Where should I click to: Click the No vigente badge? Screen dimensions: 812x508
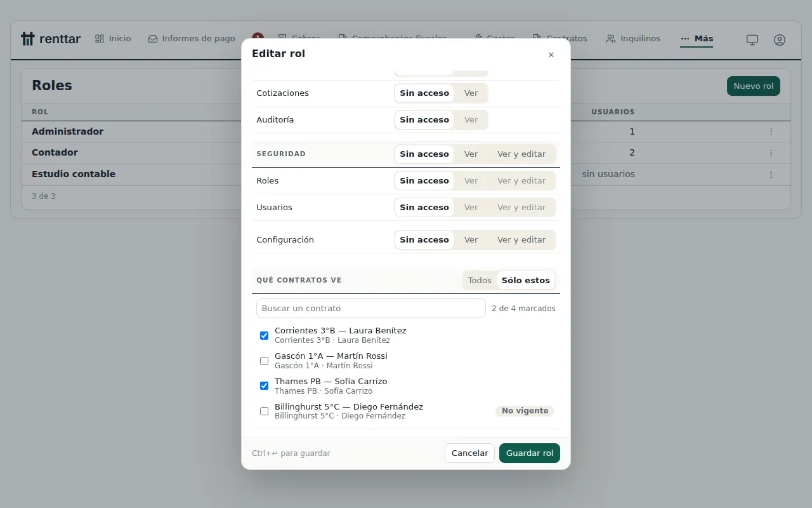point(525,411)
